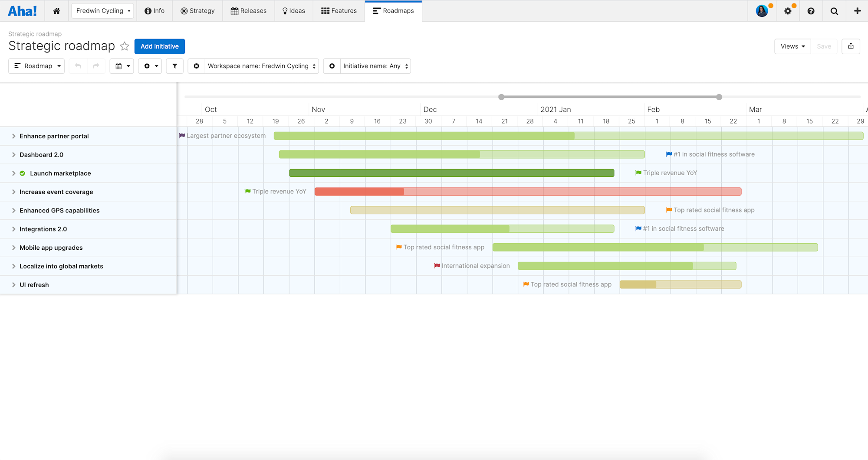Click the share export icon

(x=851, y=46)
